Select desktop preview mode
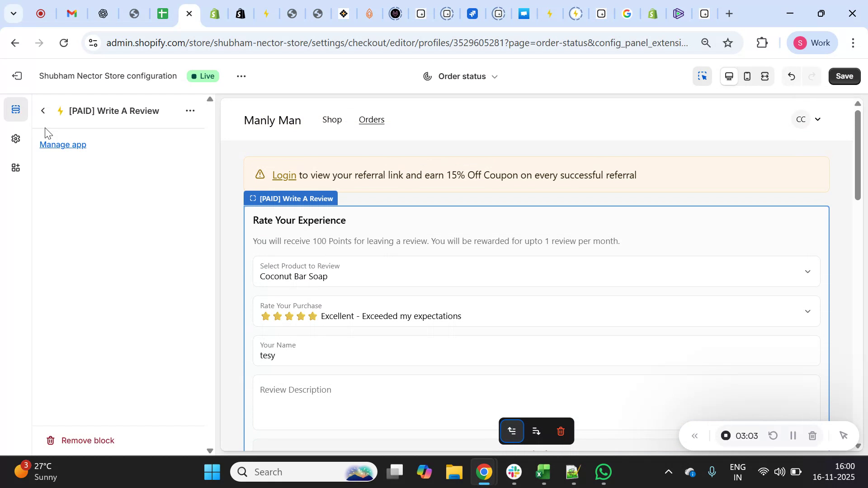Image resolution: width=868 pixels, height=488 pixels. (x=729, y=76)
